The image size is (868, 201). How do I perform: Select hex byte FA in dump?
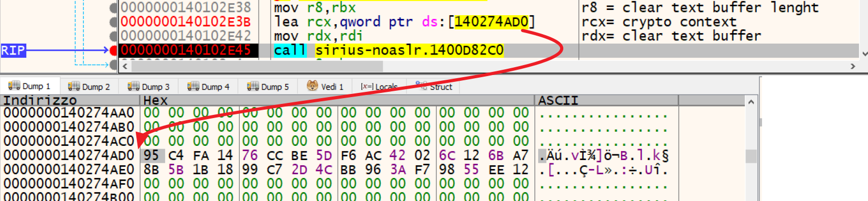pos(201,155)
